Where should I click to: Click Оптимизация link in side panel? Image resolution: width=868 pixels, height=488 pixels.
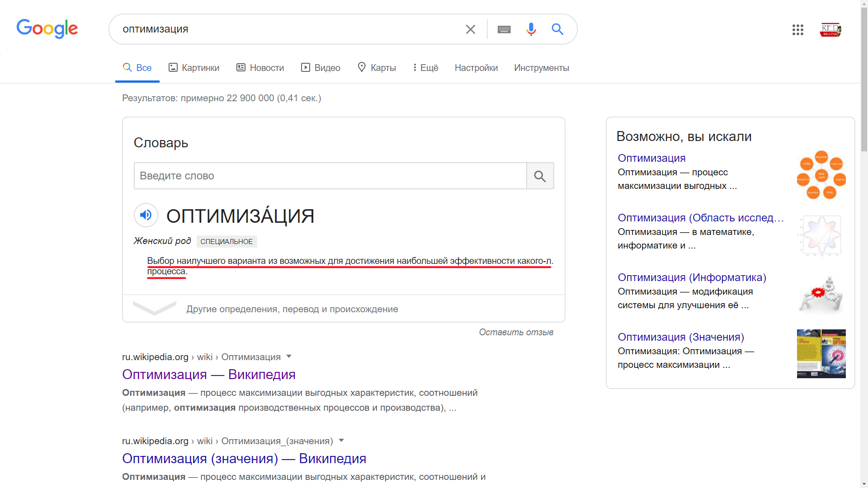[651, 158]
